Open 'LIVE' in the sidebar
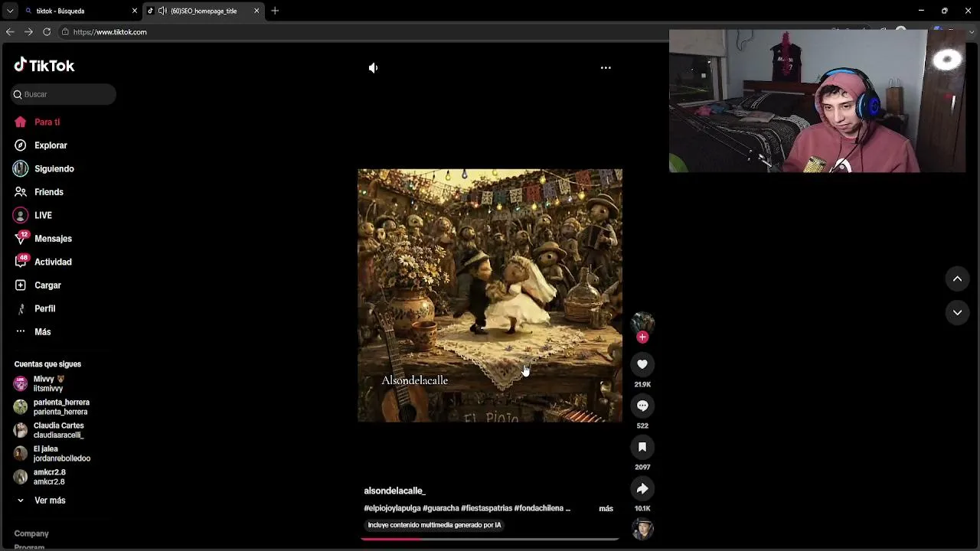980x551 pixels. pos(43,216)
